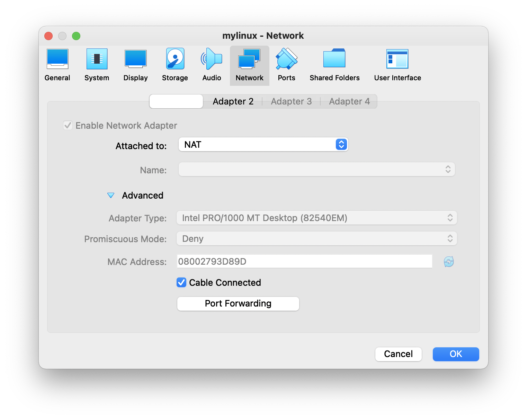This screenshot has width=527, height=420.
Task: Switch to the Adapter 4 tab
Action: tap(349, 101)
